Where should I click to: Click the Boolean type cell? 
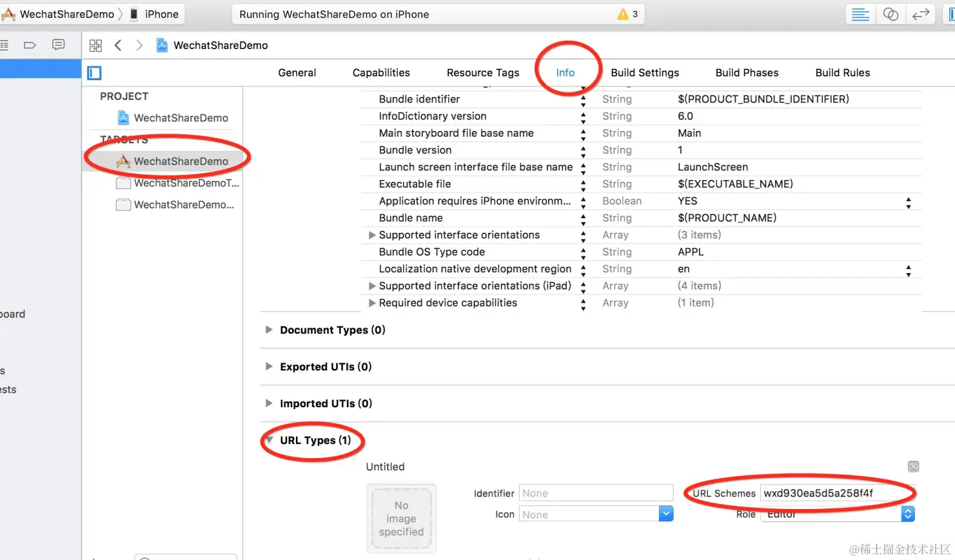pyautogui.click(x=621, y=201)
